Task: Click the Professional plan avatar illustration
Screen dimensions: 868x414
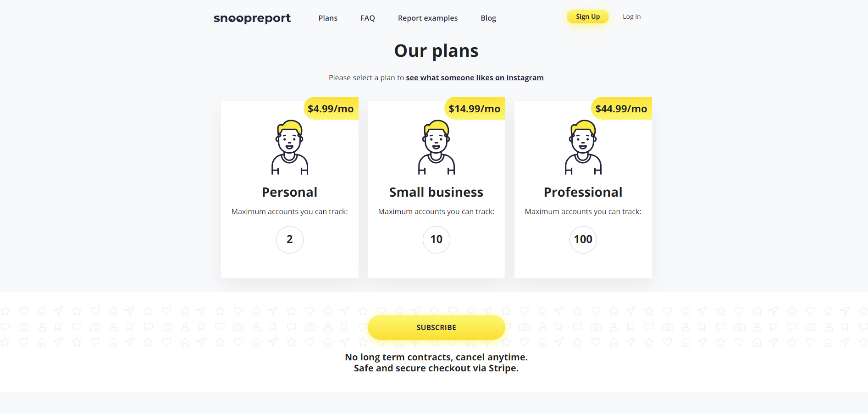Action: click(583, 146)
